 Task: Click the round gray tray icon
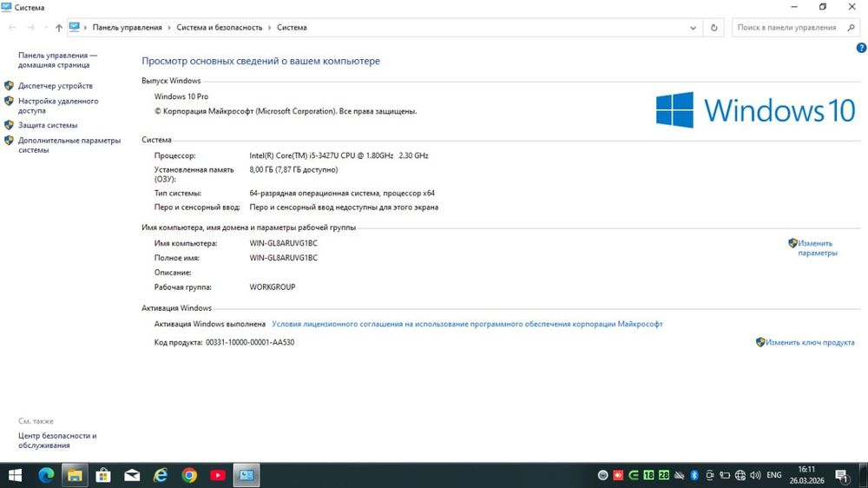click(x=603, y=475)
